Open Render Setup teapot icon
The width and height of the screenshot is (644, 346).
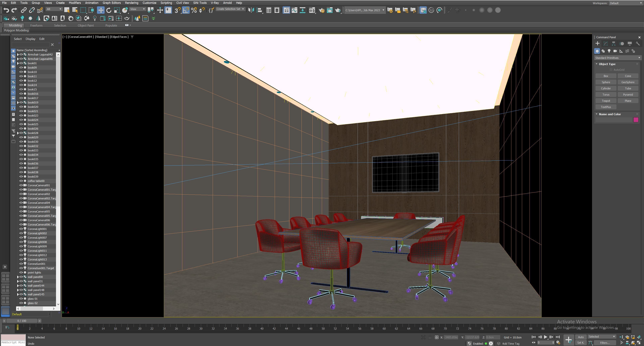[322, 10]
